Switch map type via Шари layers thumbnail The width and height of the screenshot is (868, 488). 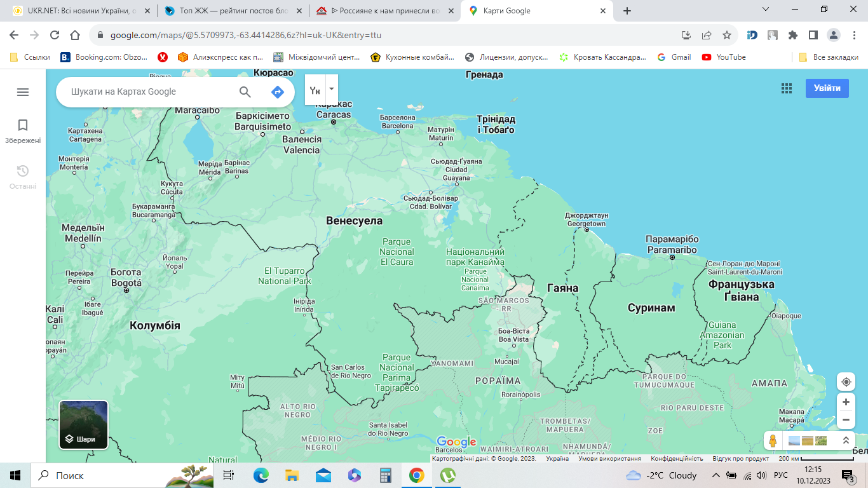click(84, 424)
